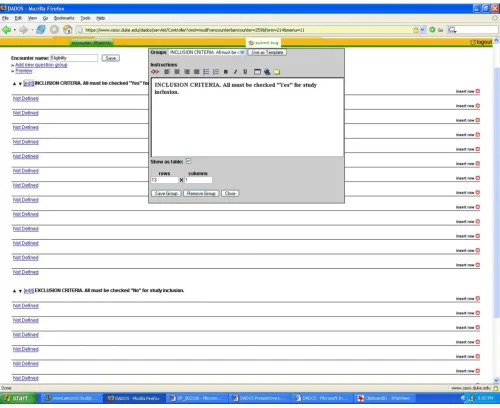Insert a hyperlink using the globe icon
Viewport: 500px width, 408px height.
(x=267, y=72)
